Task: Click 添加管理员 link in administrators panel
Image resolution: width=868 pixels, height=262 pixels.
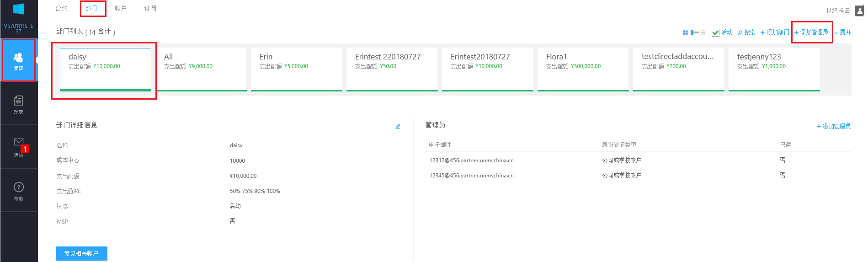Action: pos(833,126)
